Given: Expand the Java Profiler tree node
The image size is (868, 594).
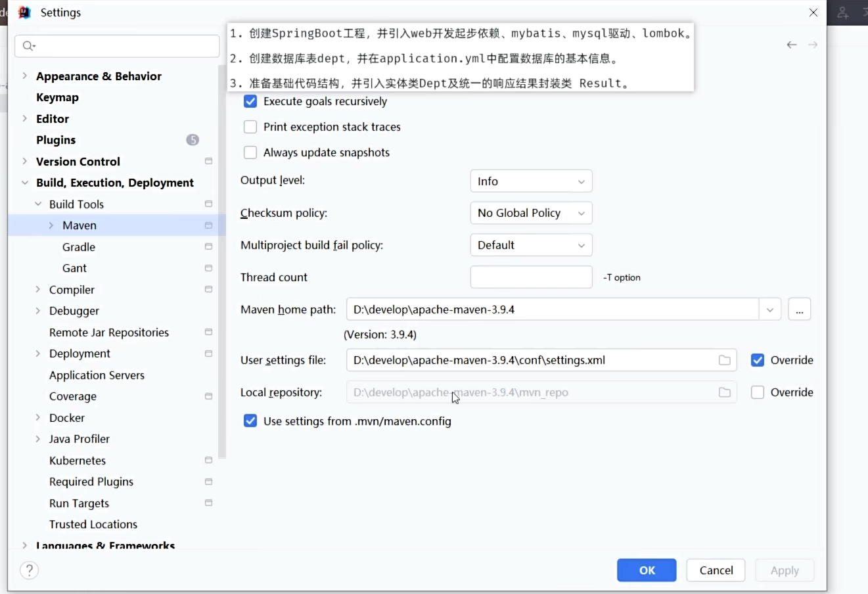Looking at the screenshot, I should point(37,439).
